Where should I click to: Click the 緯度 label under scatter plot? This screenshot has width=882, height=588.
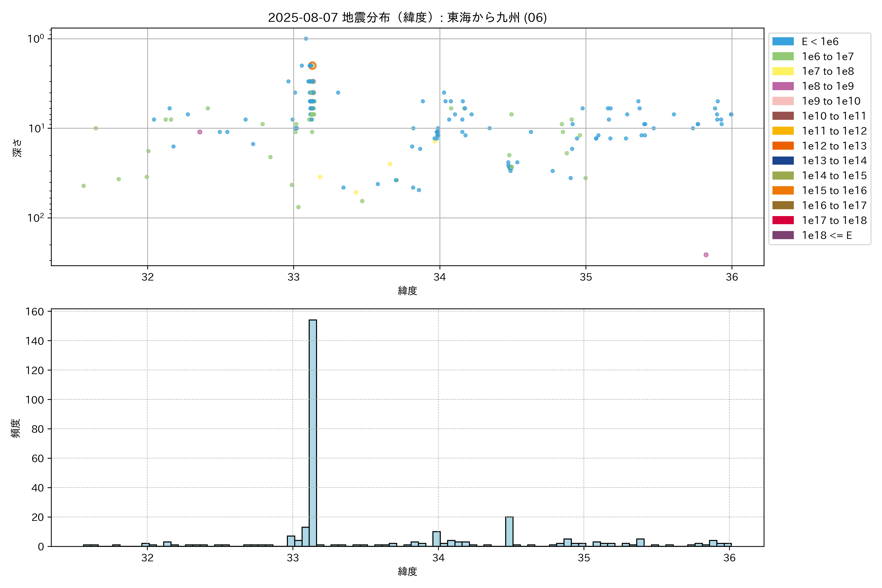407,291
